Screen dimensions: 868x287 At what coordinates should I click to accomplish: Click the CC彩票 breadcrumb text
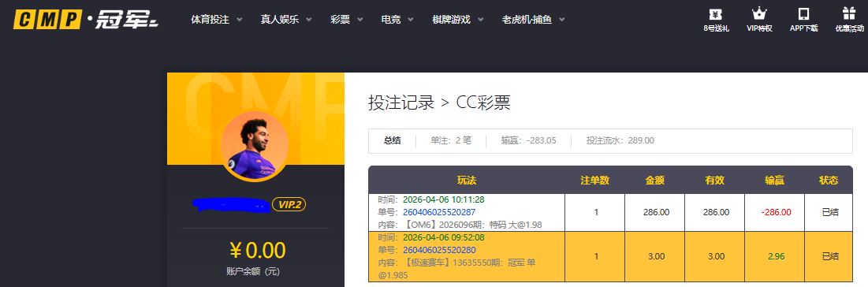(x=483, y=103)
